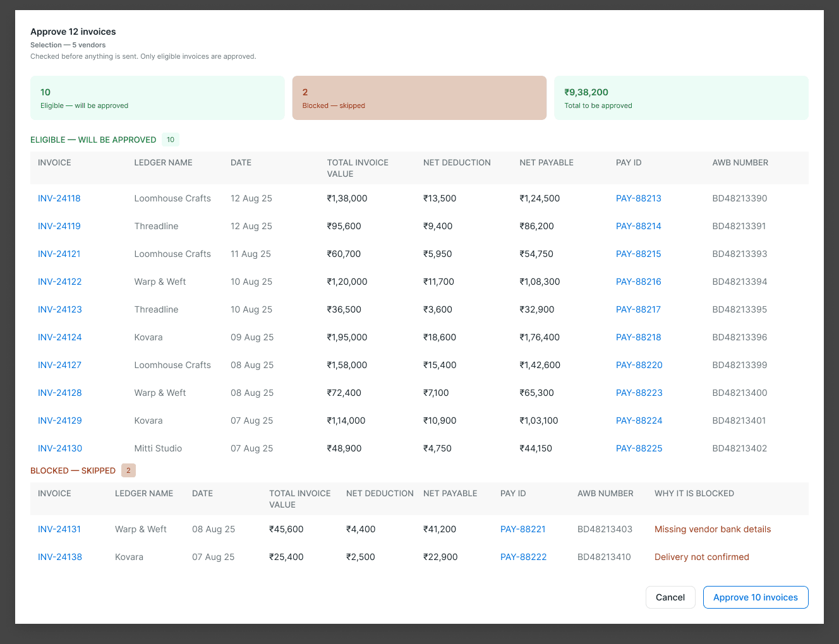Click invoice link INV-24127

[60, 365]
